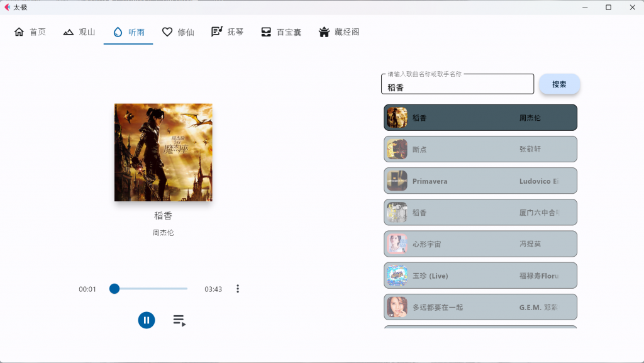The height and width of the screenshot is (363, 644).
Task: Click the artist name 冯提莫
Action: click(530, 244)
